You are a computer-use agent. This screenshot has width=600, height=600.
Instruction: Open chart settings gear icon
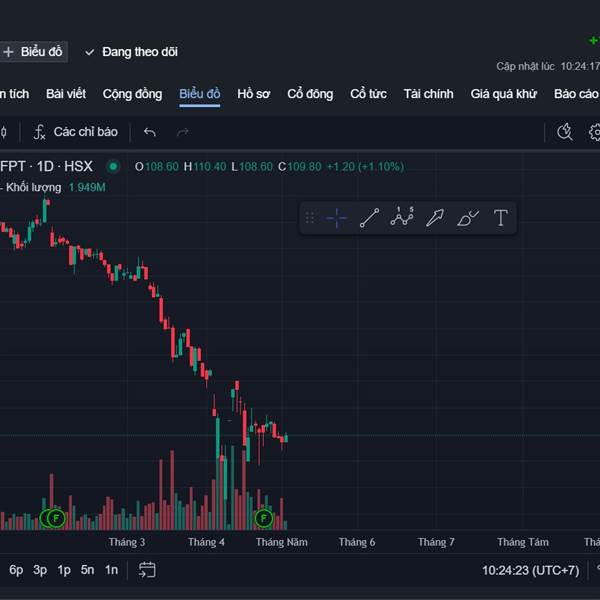click(594, 132)
